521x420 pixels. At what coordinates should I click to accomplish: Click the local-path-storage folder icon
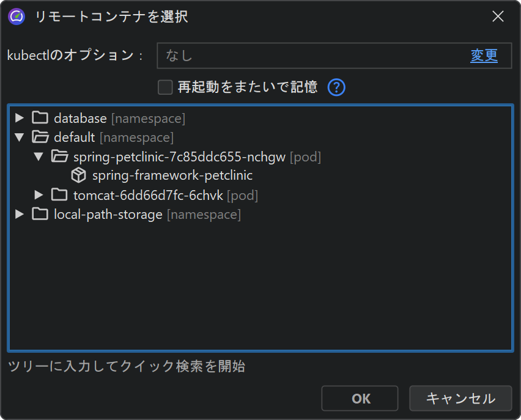(x=40, y=214)
